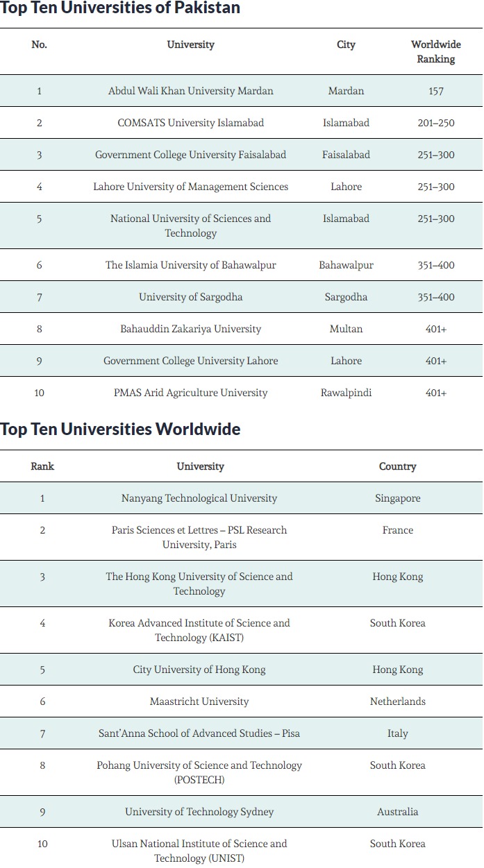The image size is (484, 868).
Task: Click the Sargodha city cell
Action: (x=346, y=297)
